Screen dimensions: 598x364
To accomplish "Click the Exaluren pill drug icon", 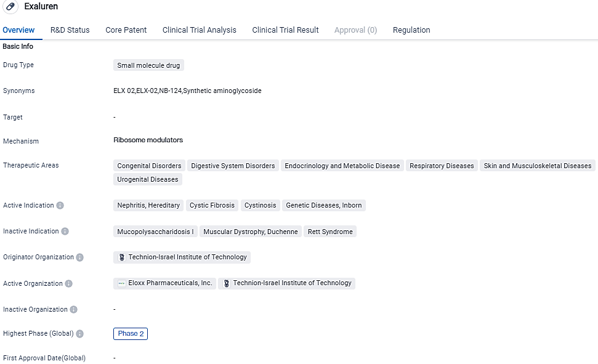I will [10, 6].
